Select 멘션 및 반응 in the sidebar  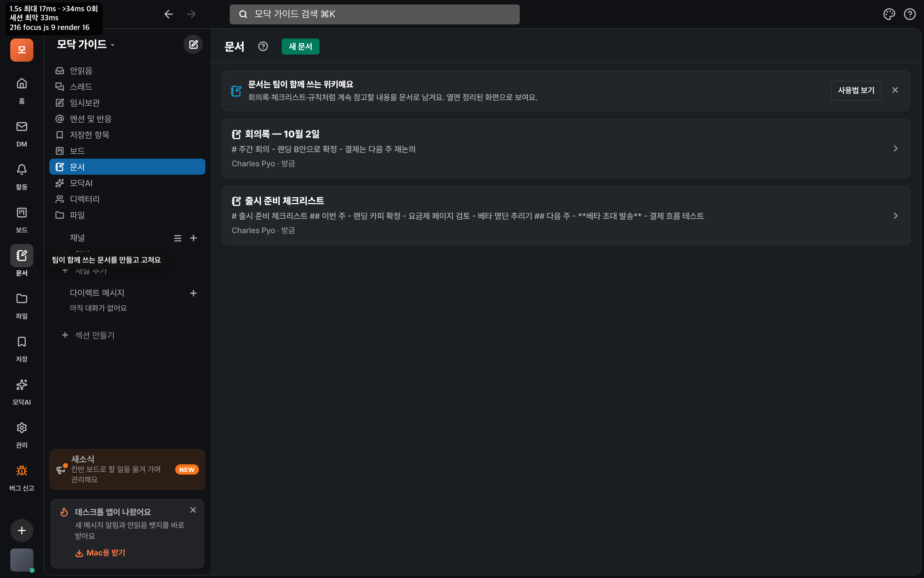(x=127, y=118)
